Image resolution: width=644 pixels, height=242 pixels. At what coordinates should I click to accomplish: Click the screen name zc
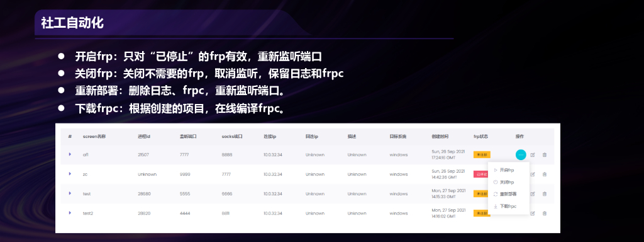tap(85, 174)
